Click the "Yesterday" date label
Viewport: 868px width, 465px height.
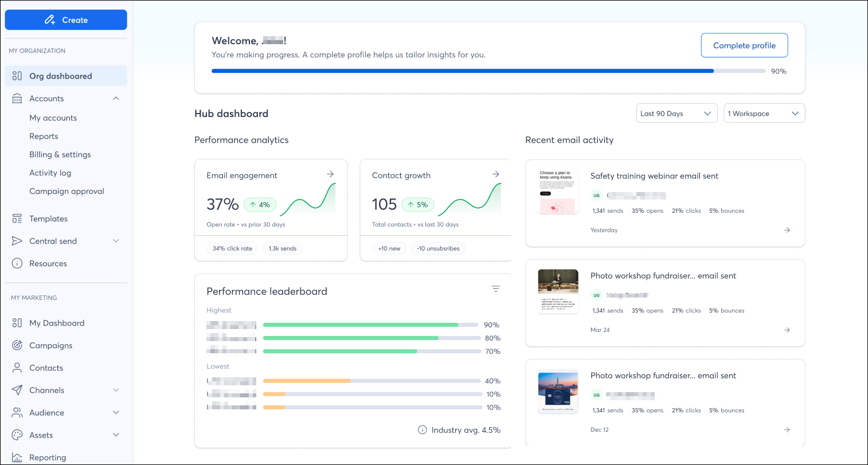coord(604,230)
